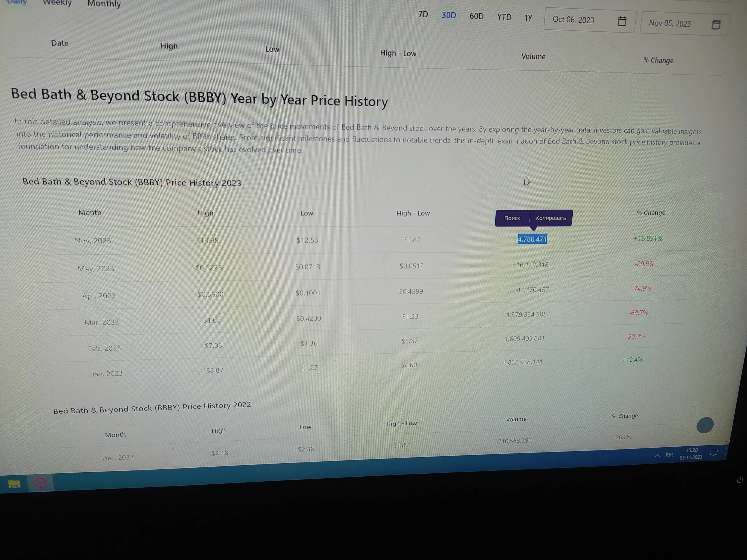Click the 5,044,470,457 volume value
This screenshot has height=560, width=747.
[x=528, y=290]
